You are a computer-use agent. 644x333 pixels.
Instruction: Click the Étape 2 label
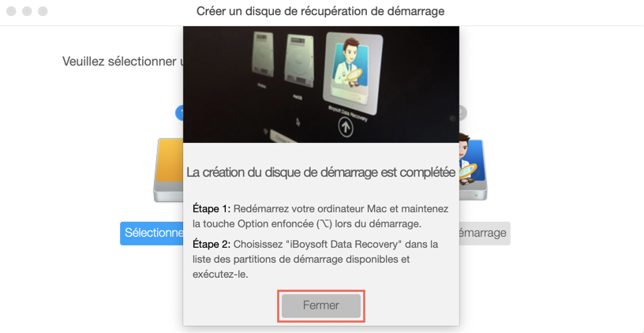coord(212,245)
